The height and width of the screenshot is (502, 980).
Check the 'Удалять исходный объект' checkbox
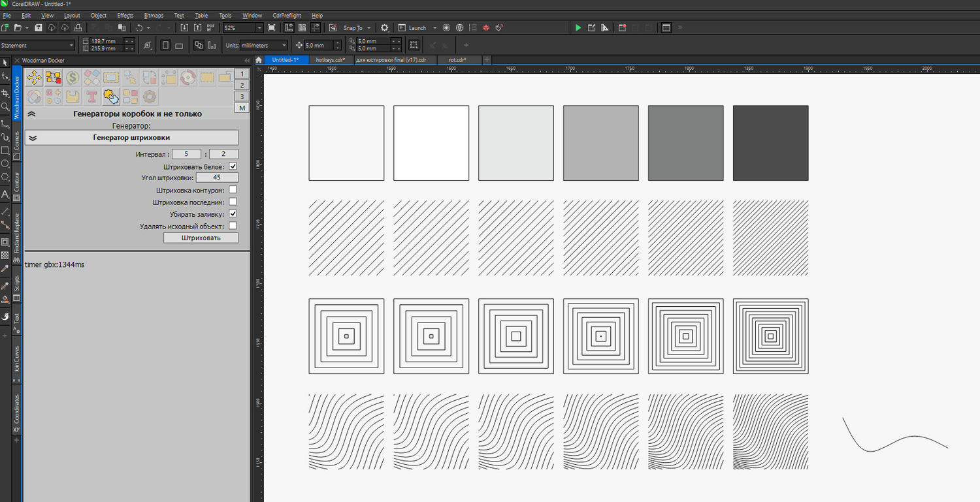click(233, 226)
